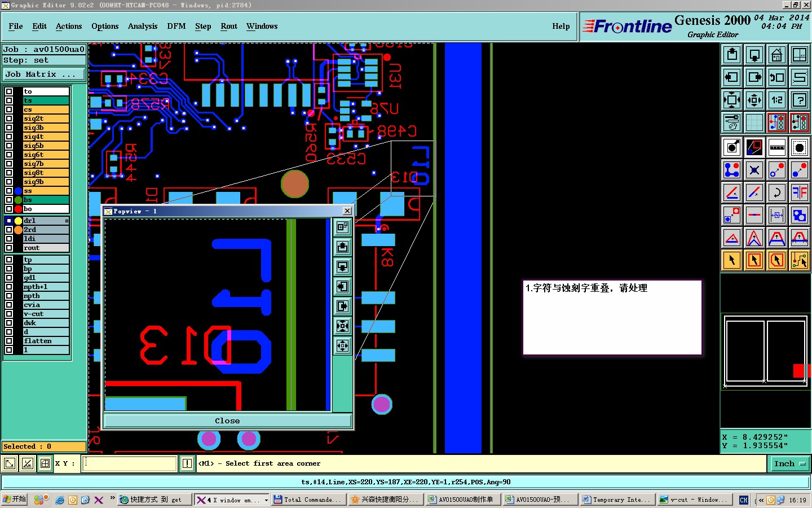
Task: Select the blue connected-nodes tool icon
Action: pos(732,170)
